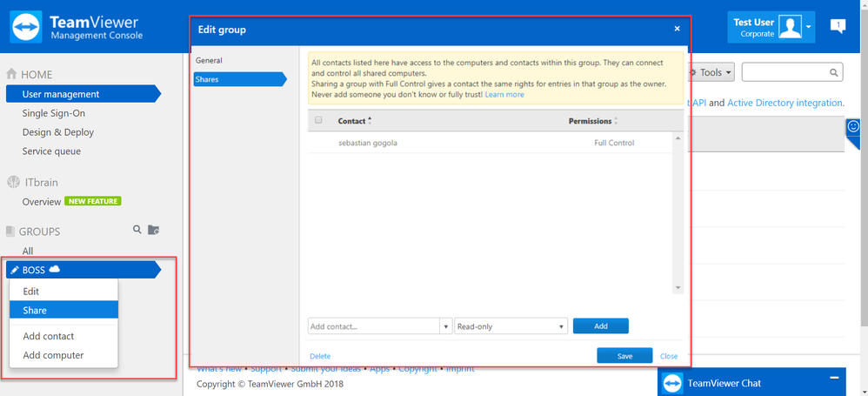Click the ITbrain brain icon

(x=12, y=182)
